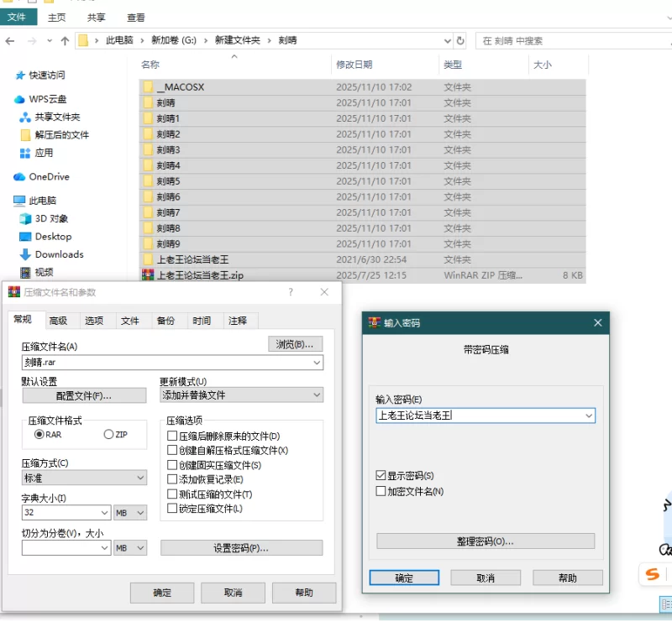Open the 查看 ribbon tab in Explorer
The image size is (672, 622).
point(136,17)
